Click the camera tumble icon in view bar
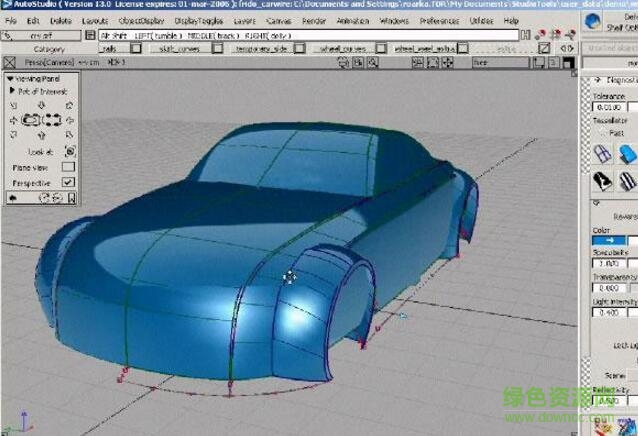638x436 pixels. [344, 62]
